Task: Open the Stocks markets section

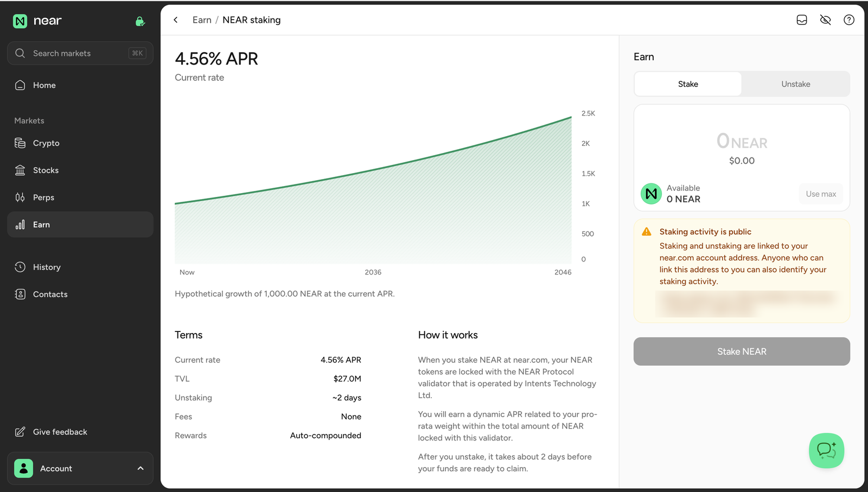Action: [x=80, y=170]
